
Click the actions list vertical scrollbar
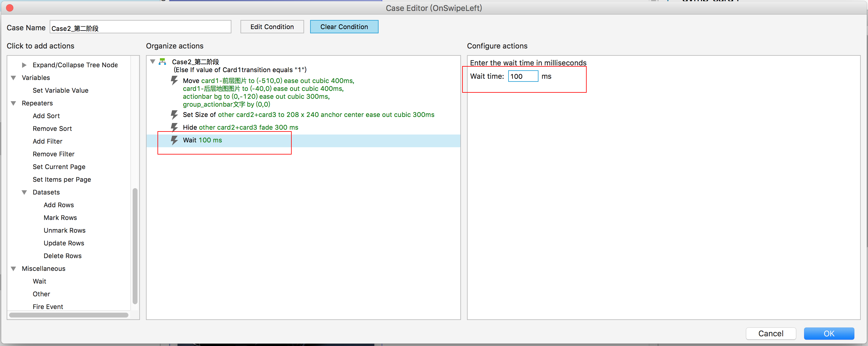click(135, 246)
